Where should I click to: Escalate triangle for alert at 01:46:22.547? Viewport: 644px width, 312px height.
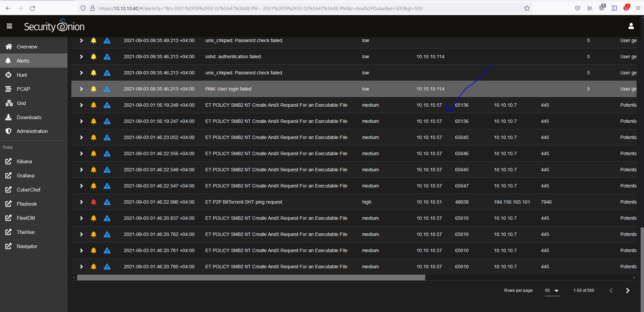(x=107, y=186)
